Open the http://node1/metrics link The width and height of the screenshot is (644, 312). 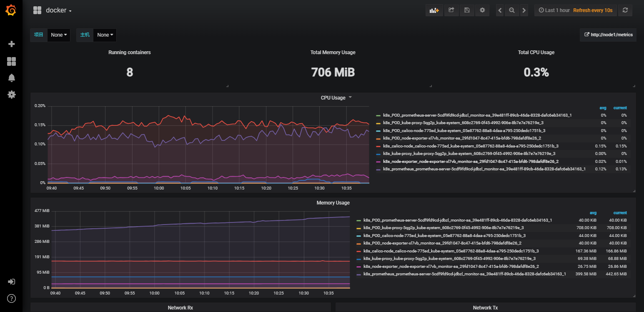point(608,35)
